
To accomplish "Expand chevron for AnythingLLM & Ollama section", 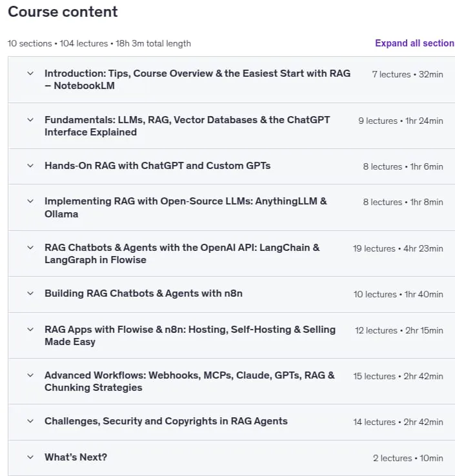I will pos(30,201).
